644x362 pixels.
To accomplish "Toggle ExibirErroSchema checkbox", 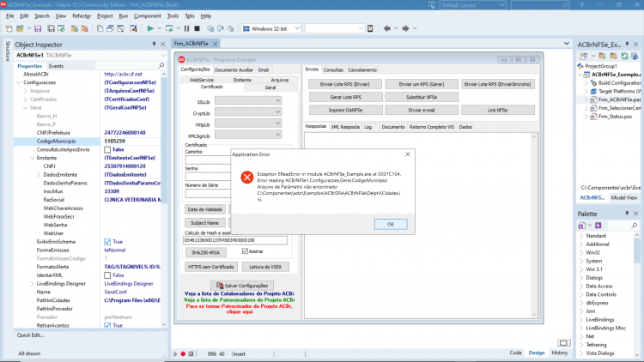I will [x=107, y=242].
